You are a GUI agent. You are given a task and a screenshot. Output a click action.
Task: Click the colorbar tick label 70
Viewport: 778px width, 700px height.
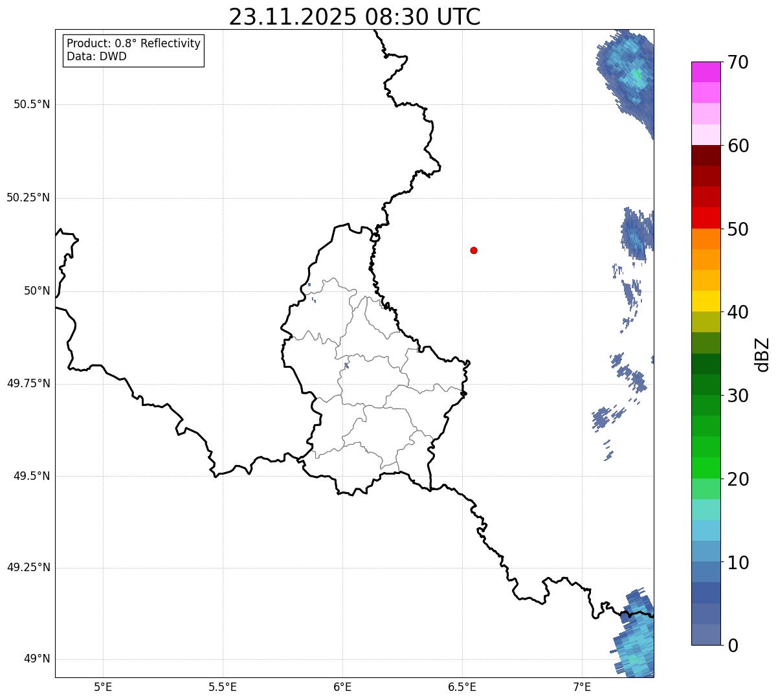click(x=738, y=62)
